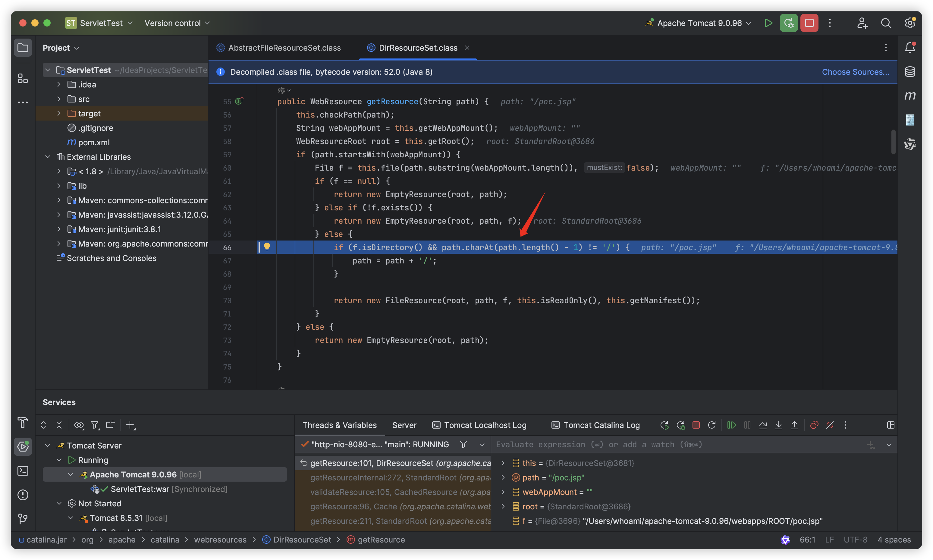Switch to Threads & Variables tab

click(x=340, y=425)
